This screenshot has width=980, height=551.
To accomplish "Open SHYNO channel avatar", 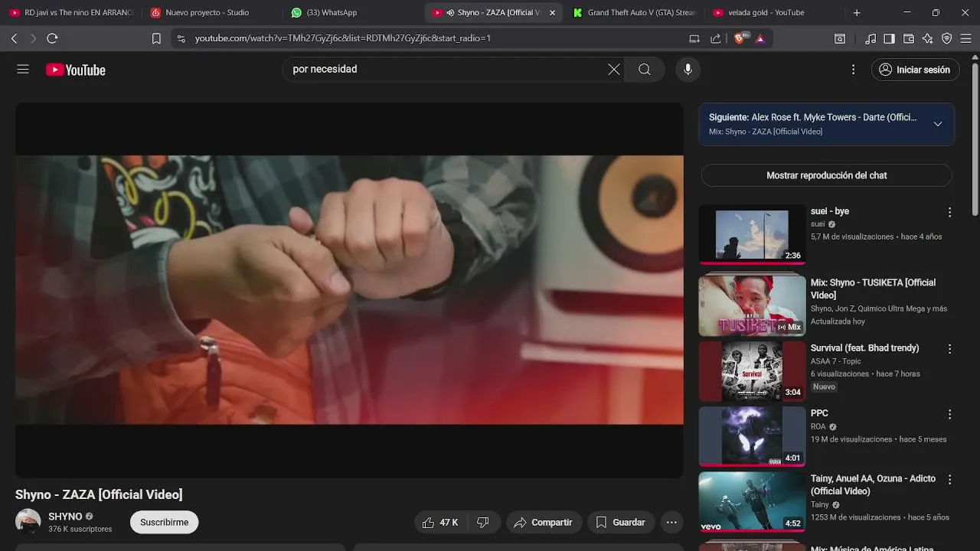I will (x=28, y=521).
